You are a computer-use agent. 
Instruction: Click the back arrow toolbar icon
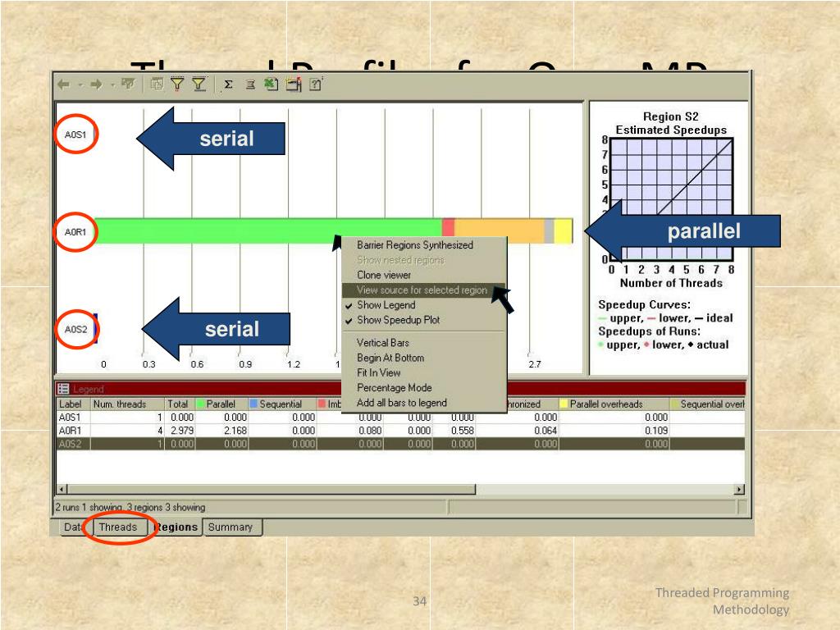click(x=64, y=84)
